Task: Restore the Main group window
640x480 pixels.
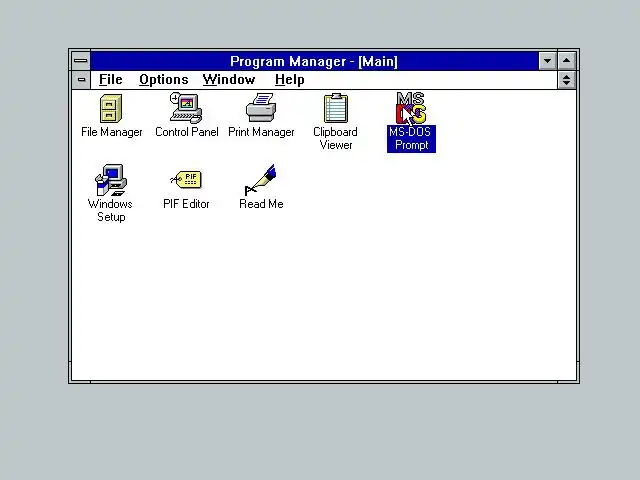Action: 567,80
